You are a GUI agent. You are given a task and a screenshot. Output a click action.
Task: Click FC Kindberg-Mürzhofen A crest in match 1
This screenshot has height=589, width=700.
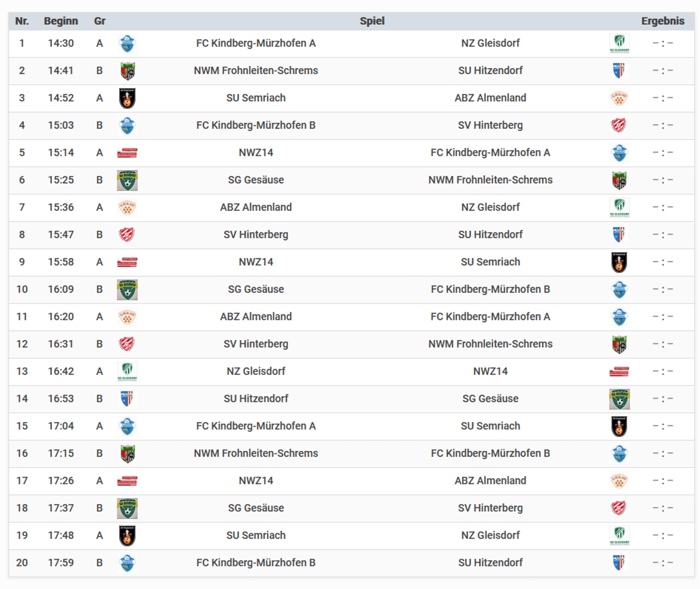[127, 43]
